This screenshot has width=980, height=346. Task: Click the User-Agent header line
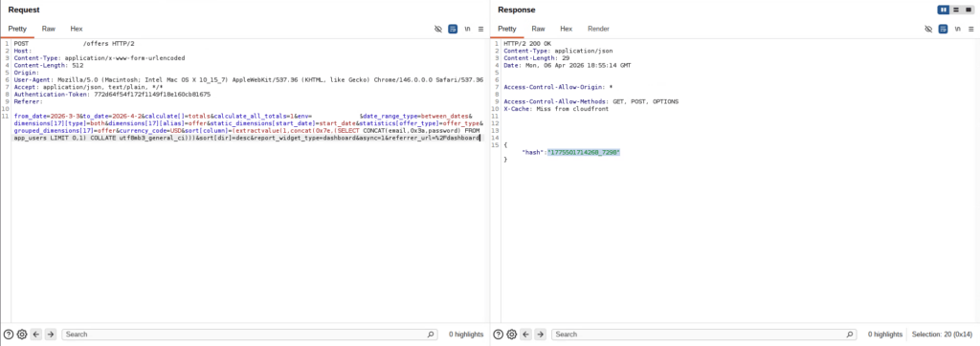[248, 80]
